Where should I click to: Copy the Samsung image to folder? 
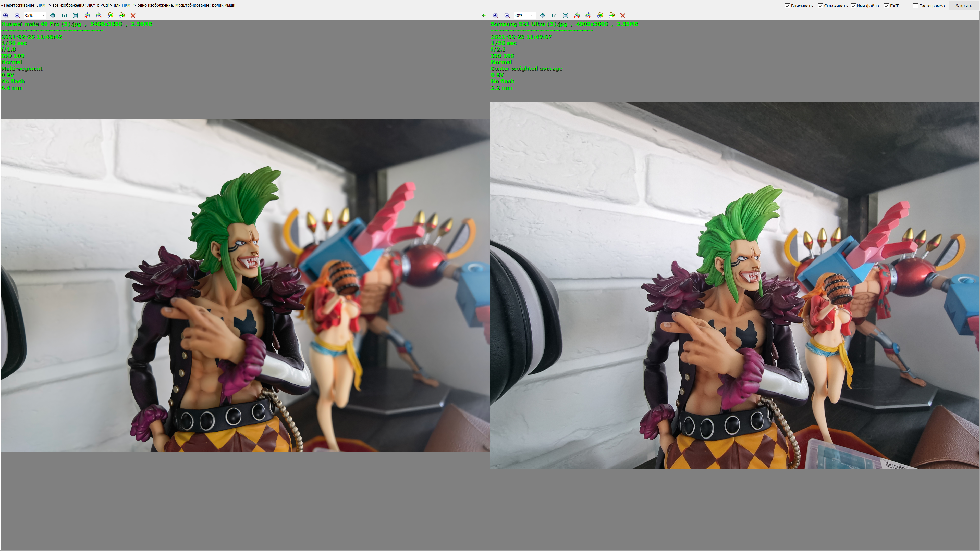pos(600,16)
